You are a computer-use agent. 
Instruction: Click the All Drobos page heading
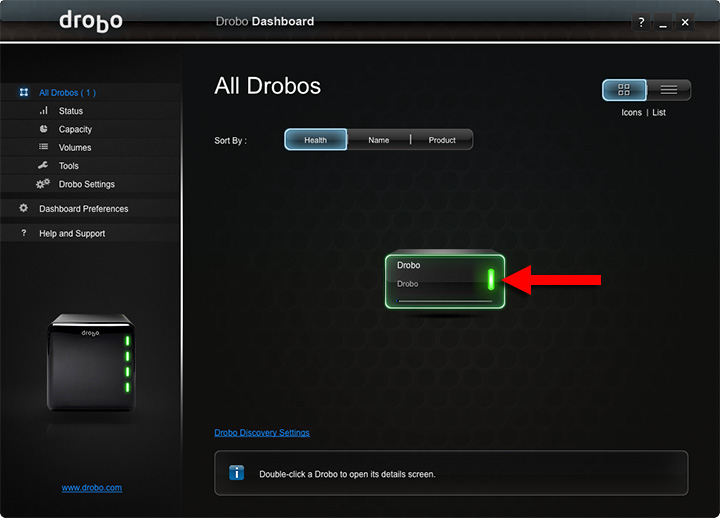[268, 86]
